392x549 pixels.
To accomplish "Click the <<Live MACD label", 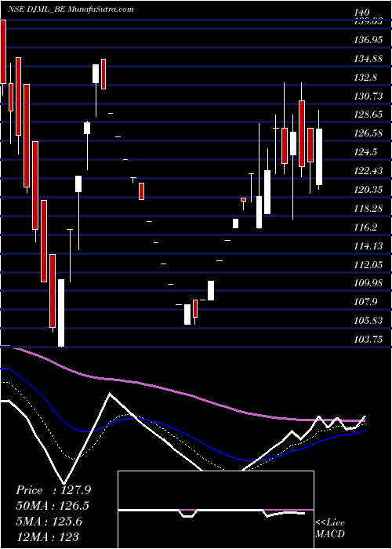I will click(330, 529).
